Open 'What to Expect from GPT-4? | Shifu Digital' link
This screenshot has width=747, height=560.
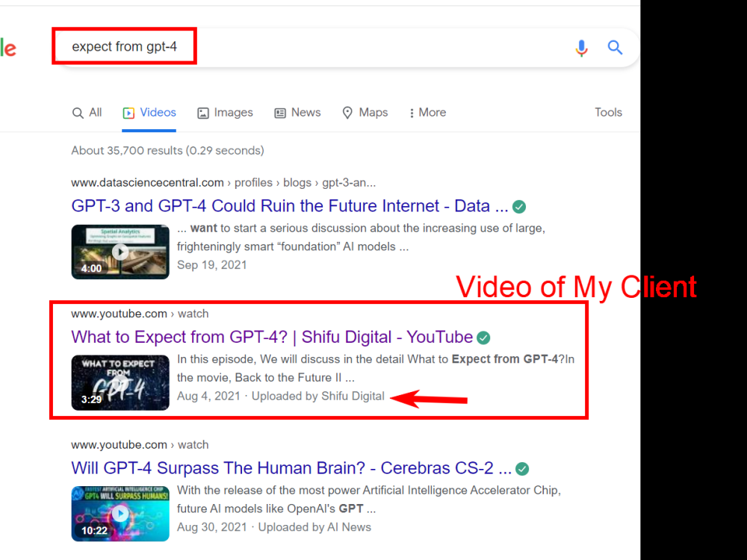272,337
